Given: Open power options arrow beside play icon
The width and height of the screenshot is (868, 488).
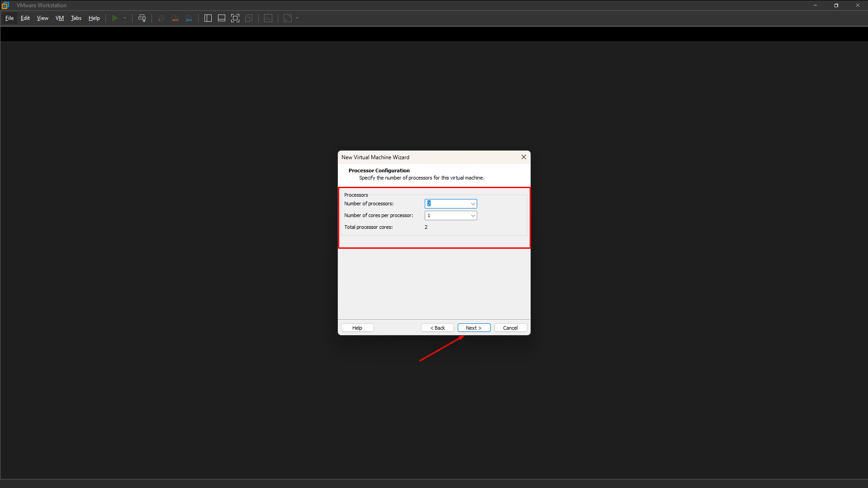Looking at the screenshot, I should tap(125, 18).
